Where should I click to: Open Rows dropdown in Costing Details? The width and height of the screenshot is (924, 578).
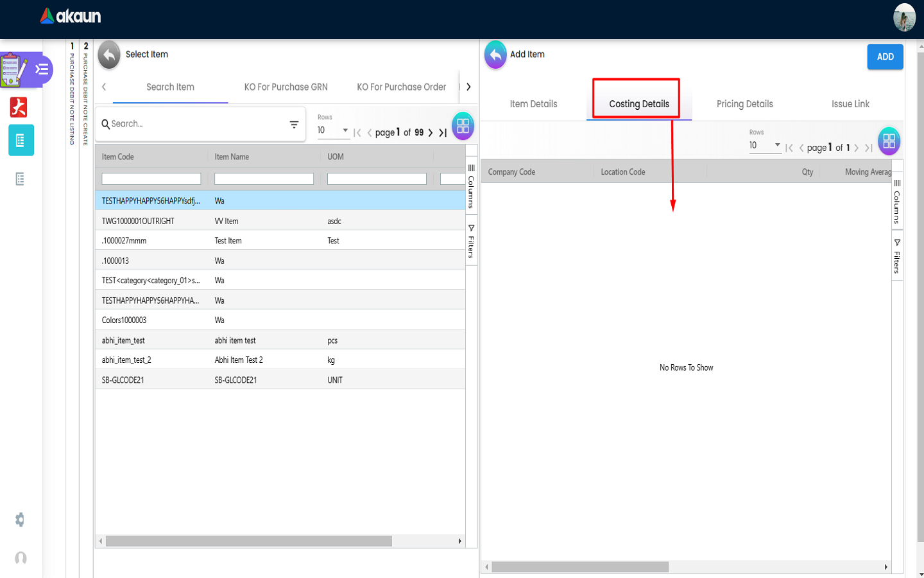pos(765,146)
